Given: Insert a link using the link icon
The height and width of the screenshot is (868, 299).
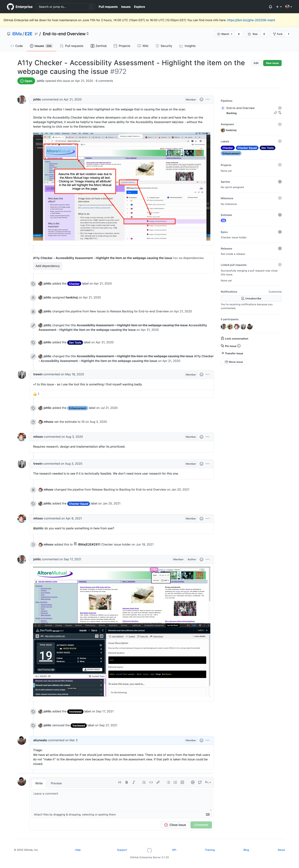Looking at the screenshot, I should pos(158,782).
